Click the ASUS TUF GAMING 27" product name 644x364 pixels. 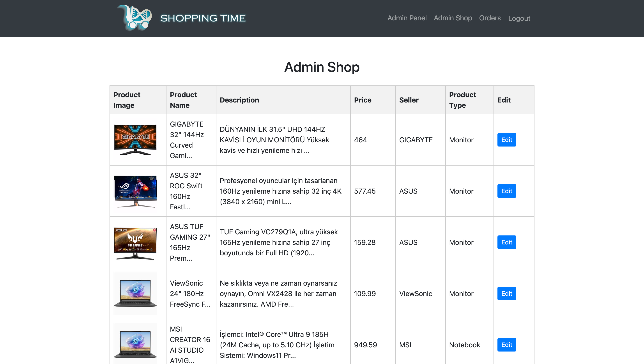click(190, 242)
